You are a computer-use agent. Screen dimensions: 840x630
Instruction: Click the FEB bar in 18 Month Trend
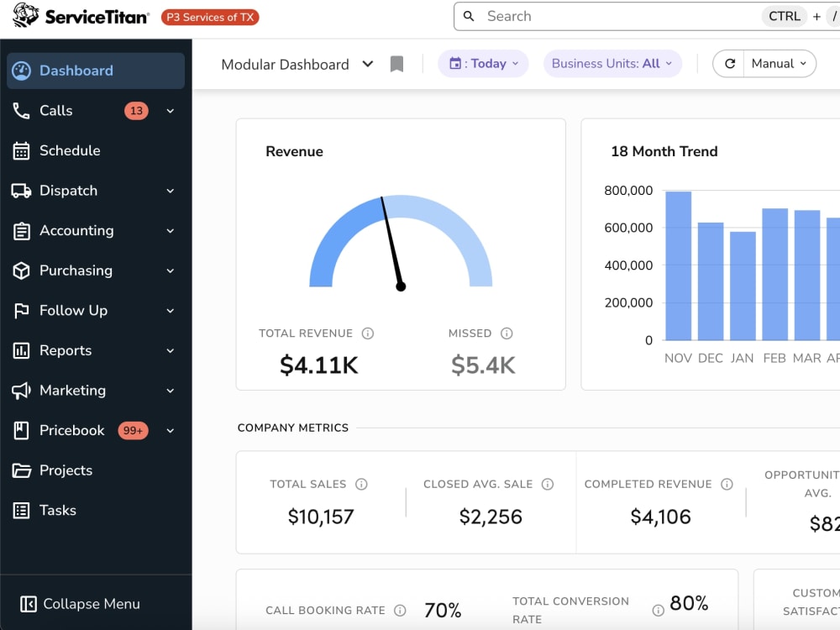click(x=774, y=275)
